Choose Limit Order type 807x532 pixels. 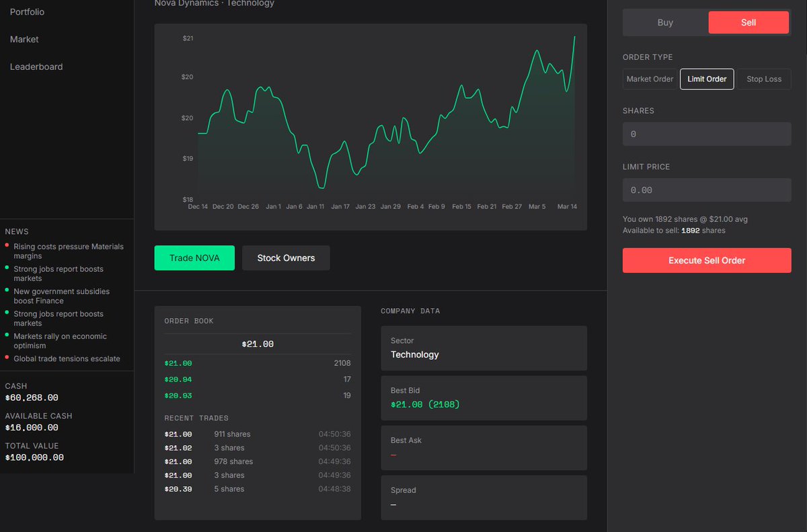pos(707,79)
